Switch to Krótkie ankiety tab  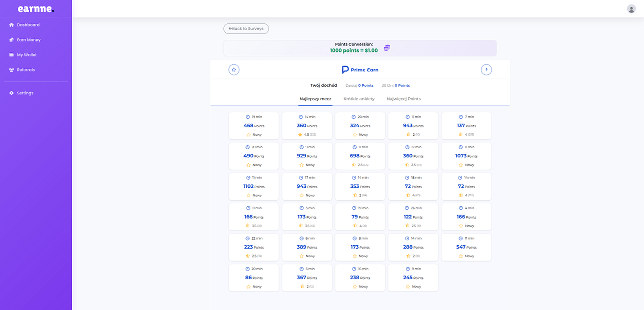[x=359, y=99]
